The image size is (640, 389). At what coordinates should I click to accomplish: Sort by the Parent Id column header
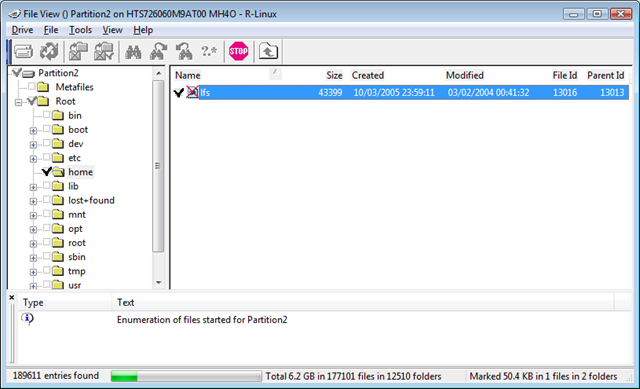click(605, 75)
